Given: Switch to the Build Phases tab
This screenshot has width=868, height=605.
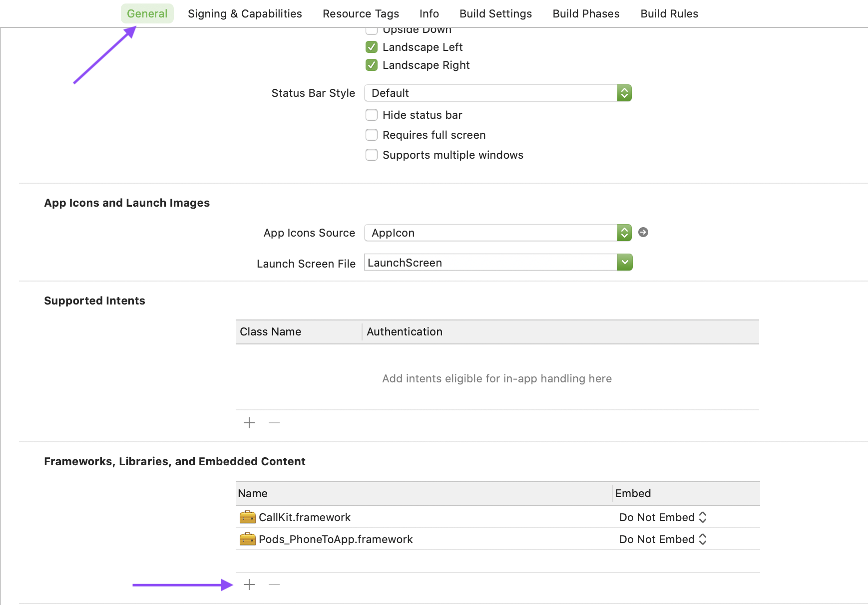Looking at the screenshot, I should (x=585, y=13).
